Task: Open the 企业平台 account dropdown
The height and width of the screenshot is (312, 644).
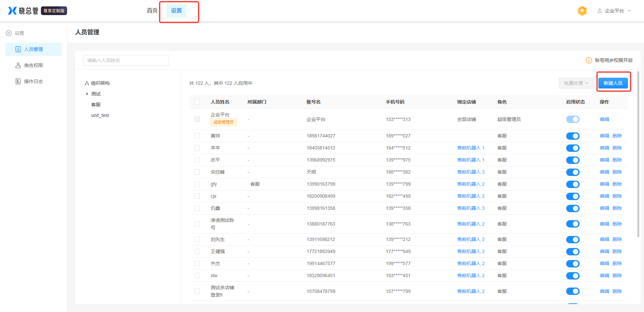Action: [x=614, y=11]
